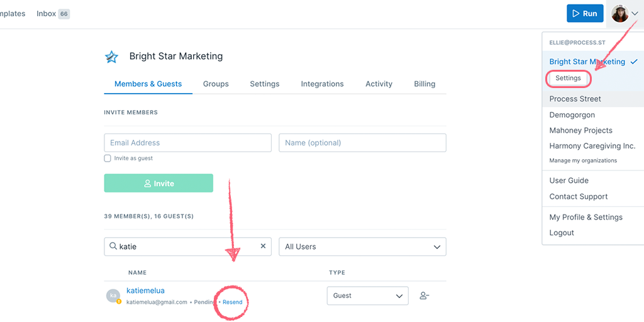Image resolution: width=644 pixels, height=322 pixels.
Task: Click katiemelua's gray avatar badge
Action: pos(113,296)
